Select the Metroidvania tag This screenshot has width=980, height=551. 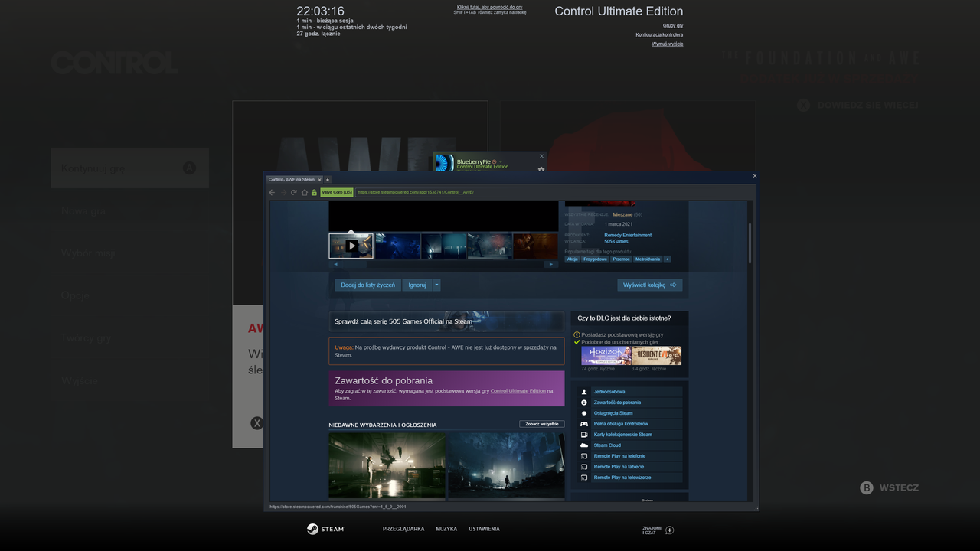tap(648, 259)
